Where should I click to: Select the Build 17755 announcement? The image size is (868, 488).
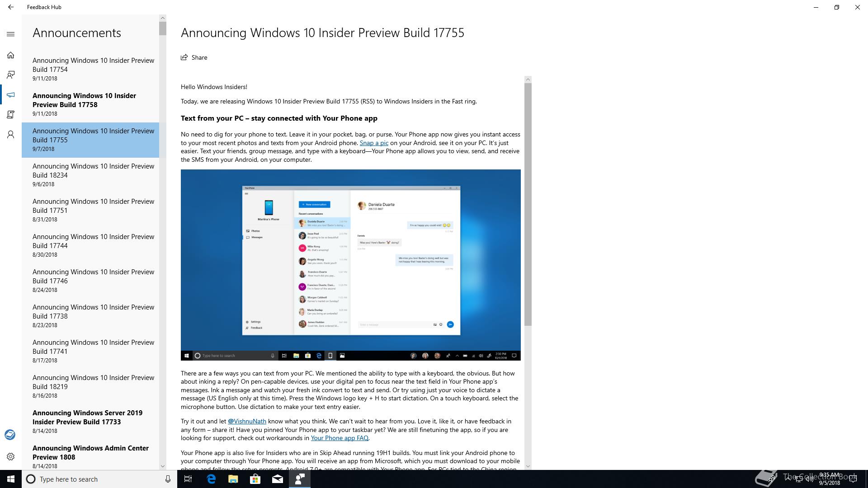coord(90,140)
